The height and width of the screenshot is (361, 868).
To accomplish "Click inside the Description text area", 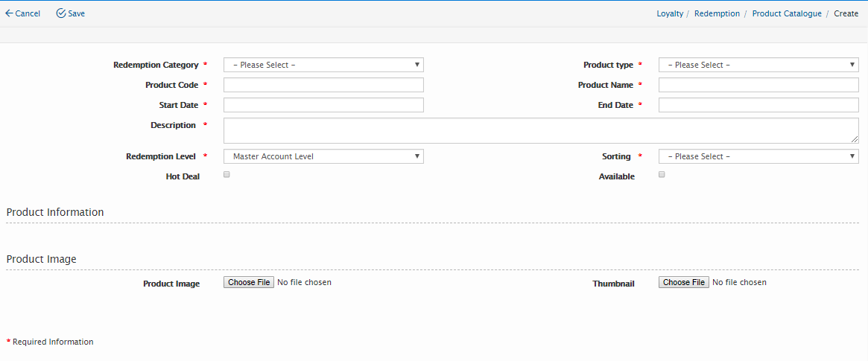I will click(540, 130).
